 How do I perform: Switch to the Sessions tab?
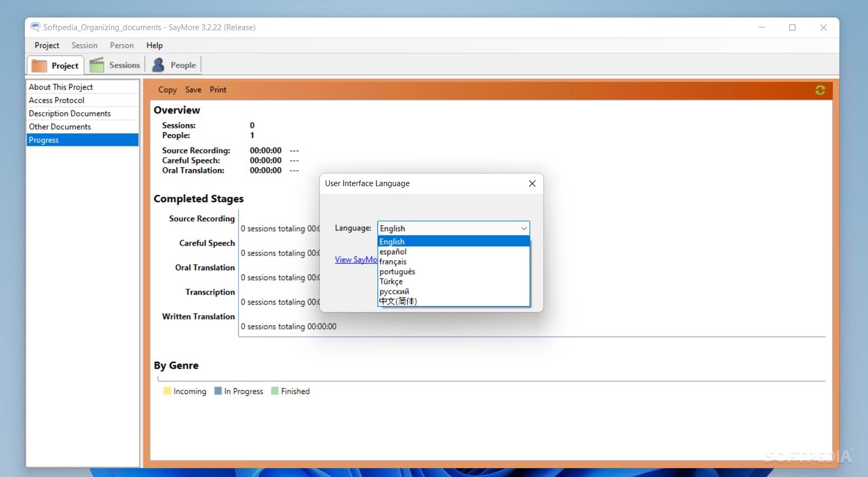click(115, 65)
